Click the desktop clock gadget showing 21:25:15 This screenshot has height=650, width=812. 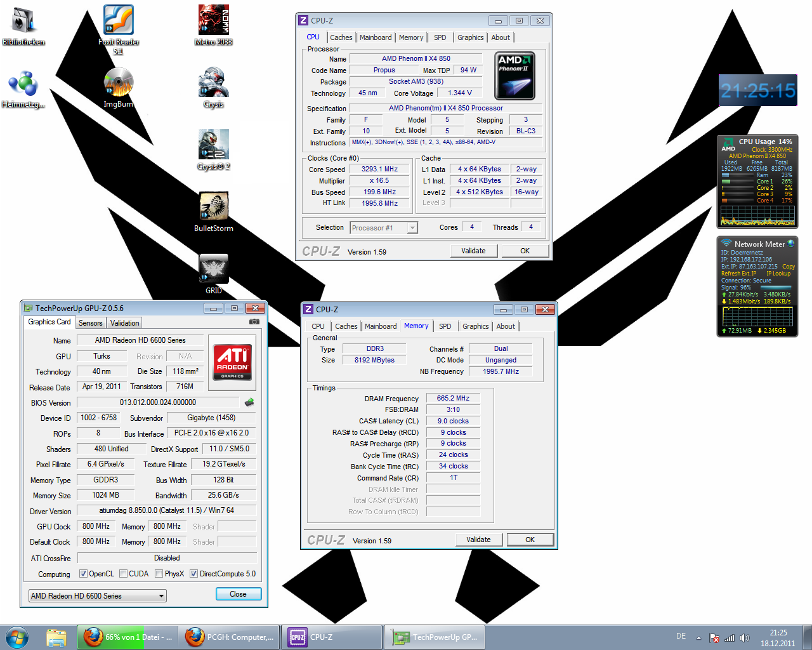click(758, 90)
